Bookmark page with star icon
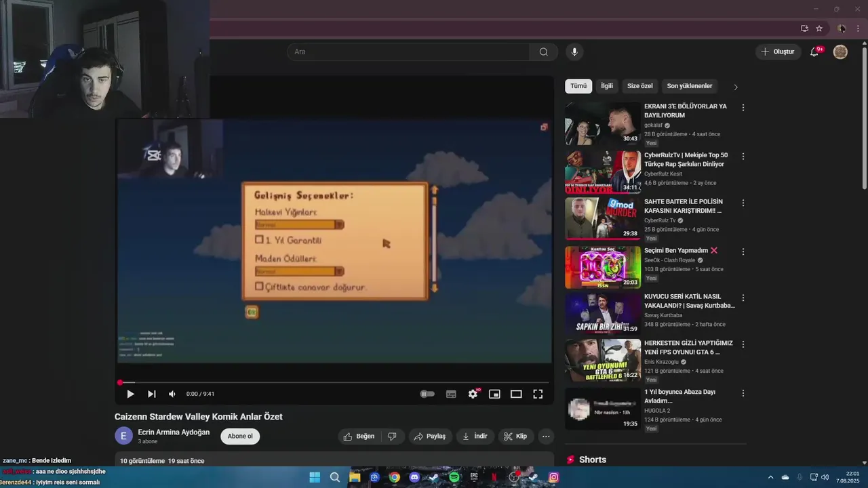The image size is (868, 488). tap(819, 28)
